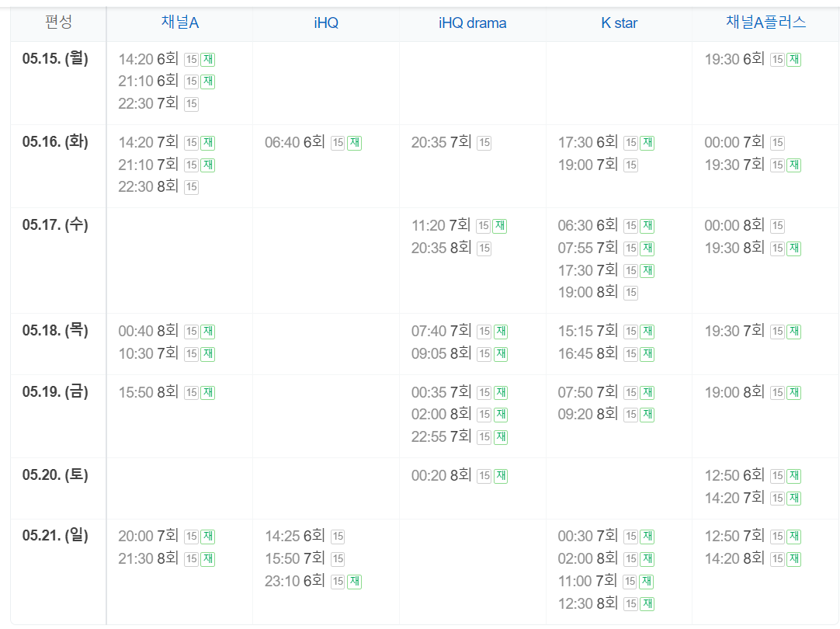840x629 pixels.
Task: Click 채널A플러스 19:30 6회 on 05.15
Action: (x=734, y=59)
